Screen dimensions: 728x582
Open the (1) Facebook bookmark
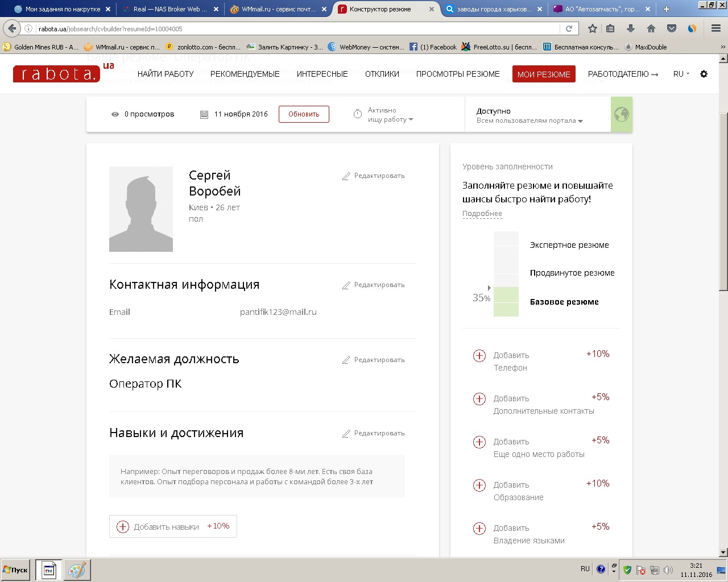[x=433, y=47]
